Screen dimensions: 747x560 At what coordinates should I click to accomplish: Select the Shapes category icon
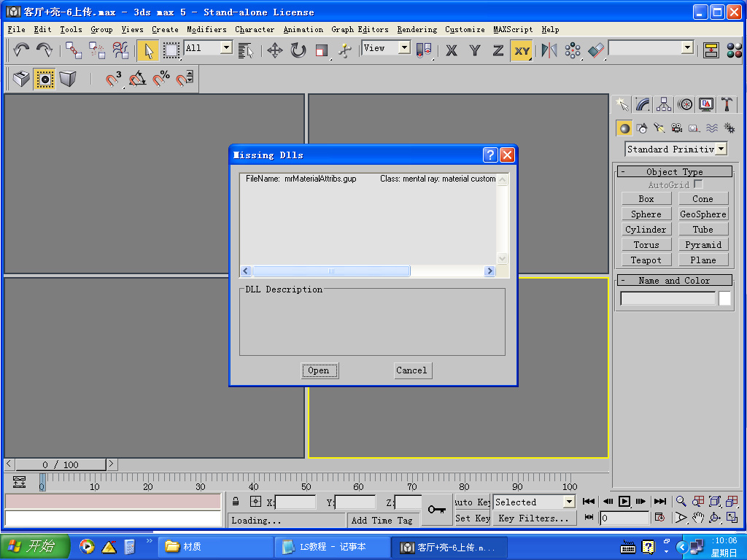click(642, 128)
